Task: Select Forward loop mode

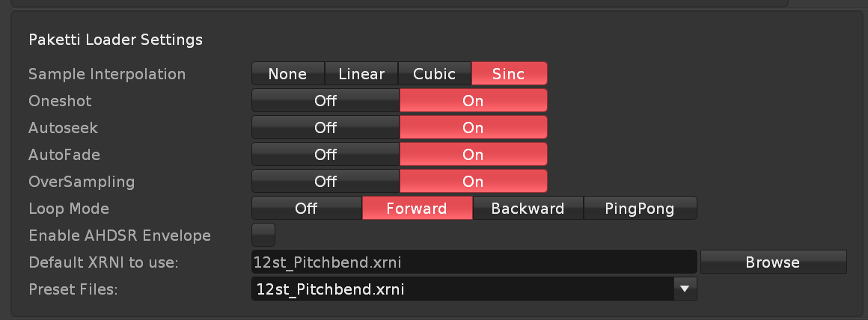Action: [417, 209]
